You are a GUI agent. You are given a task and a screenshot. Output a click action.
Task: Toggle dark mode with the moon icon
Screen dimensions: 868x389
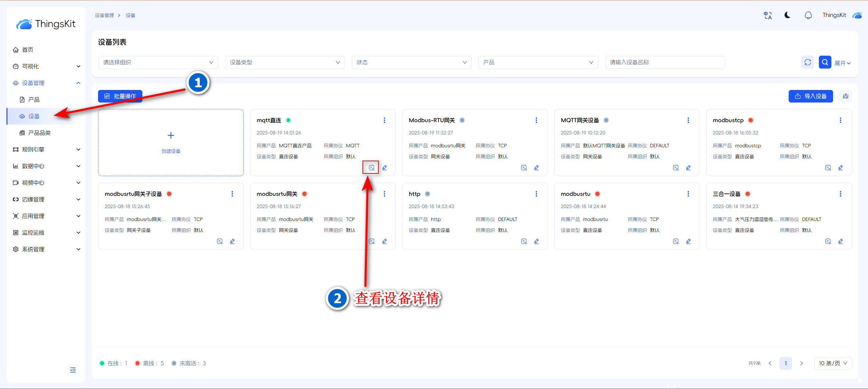787,15
